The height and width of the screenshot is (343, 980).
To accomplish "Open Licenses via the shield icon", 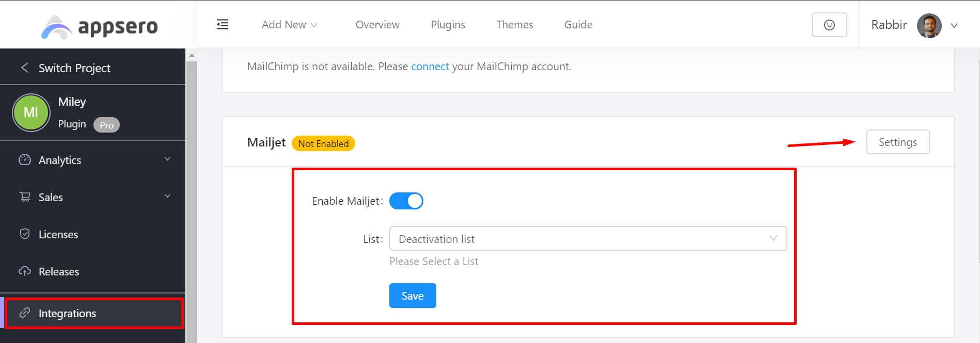I will [x=24, y=234].
